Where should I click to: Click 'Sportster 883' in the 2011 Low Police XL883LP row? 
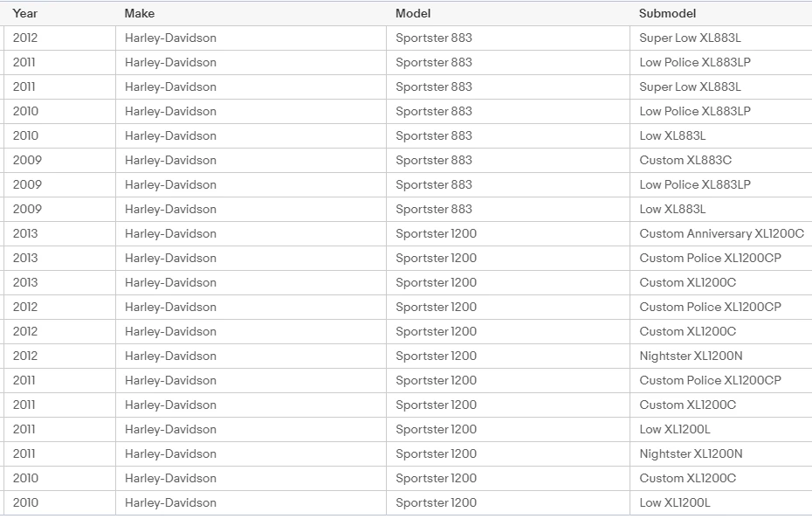click(x=434, y=62)
